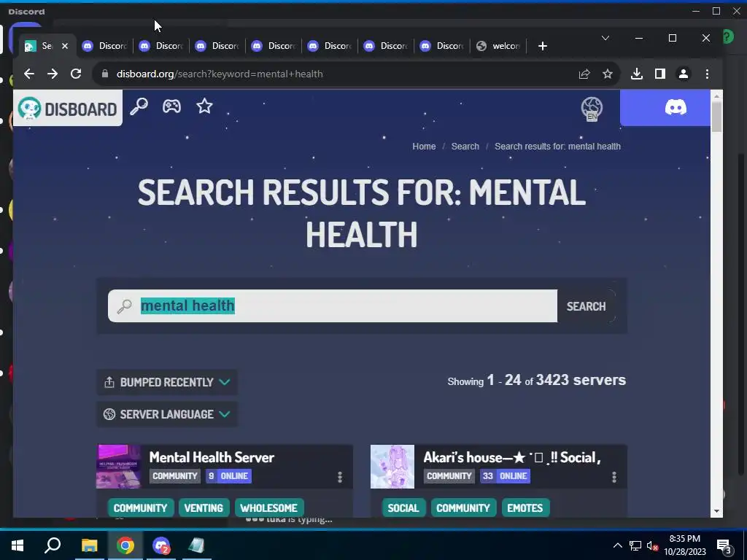
Task: Click the Windows Start button
Action: 18,545
